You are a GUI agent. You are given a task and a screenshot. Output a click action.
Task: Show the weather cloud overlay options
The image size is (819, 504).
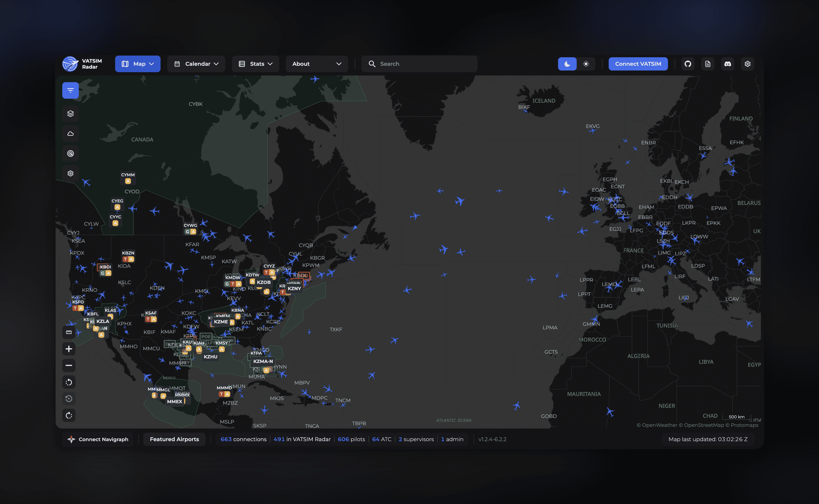click(x=70, y=134)
